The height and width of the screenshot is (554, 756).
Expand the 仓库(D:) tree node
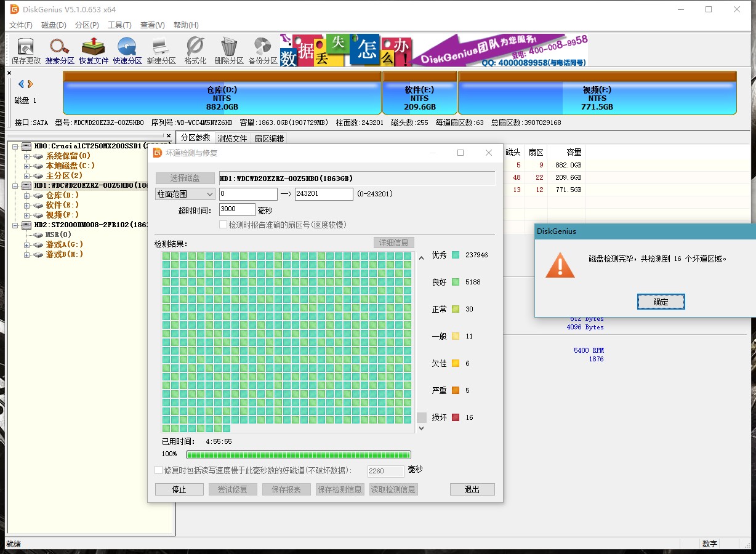coord(26,196)
